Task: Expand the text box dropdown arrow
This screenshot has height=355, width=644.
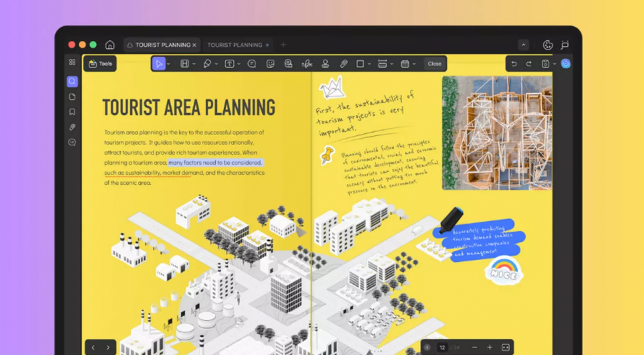Action: tap(238, 64)
